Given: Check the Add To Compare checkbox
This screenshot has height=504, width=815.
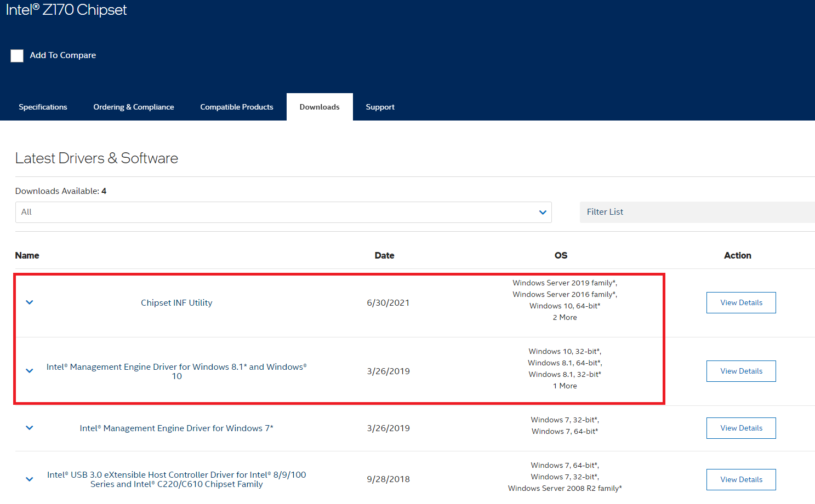Looking at the screenshot, I should click(x=17, y=55).
